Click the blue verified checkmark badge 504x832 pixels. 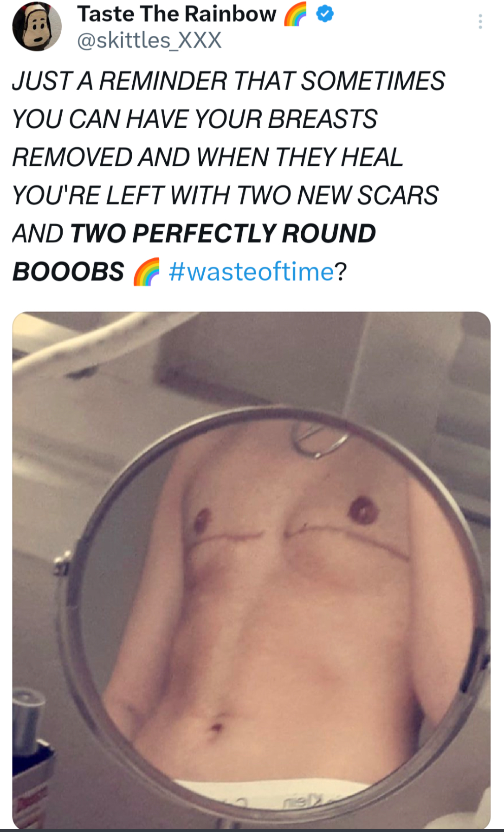[325, 14]
